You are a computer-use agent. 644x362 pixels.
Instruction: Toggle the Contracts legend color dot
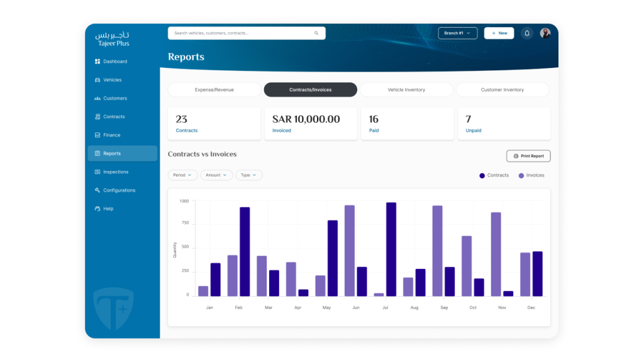[482, 176]
